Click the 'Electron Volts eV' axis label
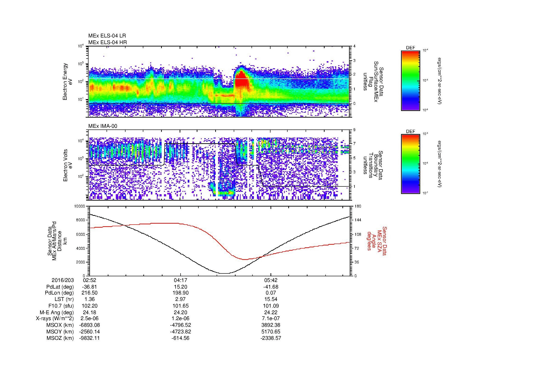 point(68,165)
